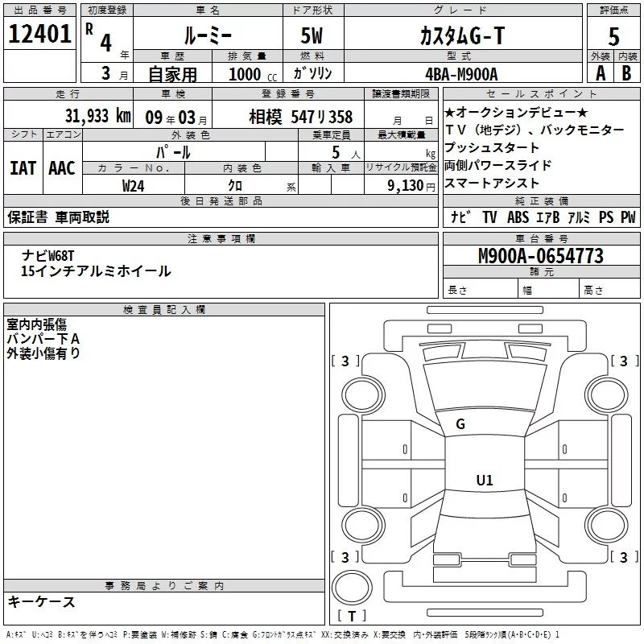The image size is (644, 644).
Task: Click the shift type IAT
Action: pyautogui.click(x=23, y=168)
